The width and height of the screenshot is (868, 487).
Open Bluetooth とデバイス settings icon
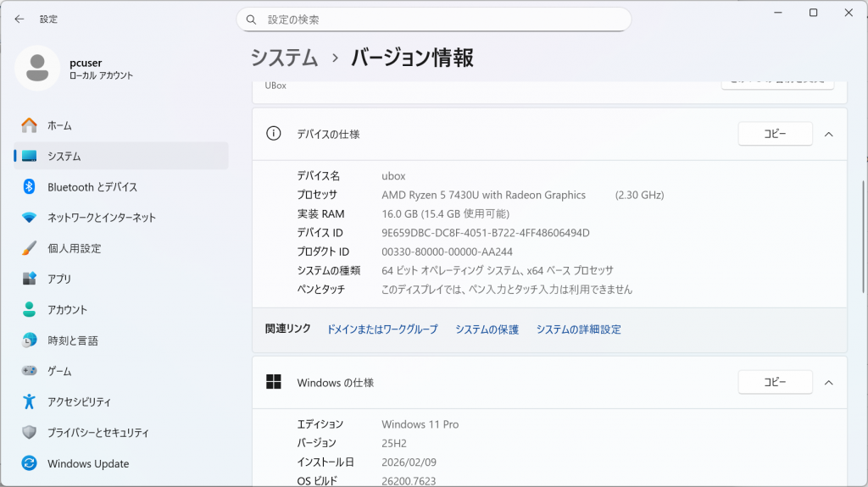pos(30,187)
